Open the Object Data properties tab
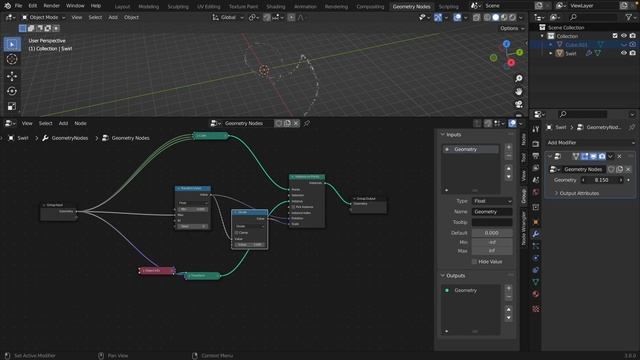The image size is (640, 360). pos(536,282)
